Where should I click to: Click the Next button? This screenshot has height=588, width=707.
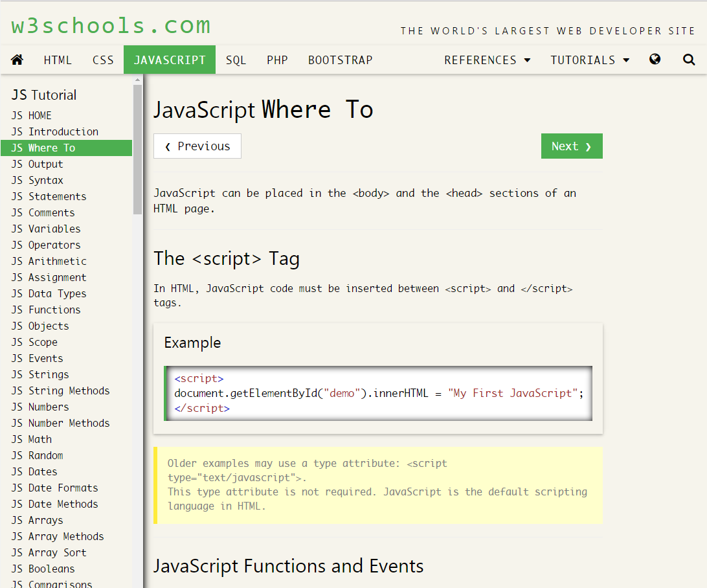click(x=572, y=146)
